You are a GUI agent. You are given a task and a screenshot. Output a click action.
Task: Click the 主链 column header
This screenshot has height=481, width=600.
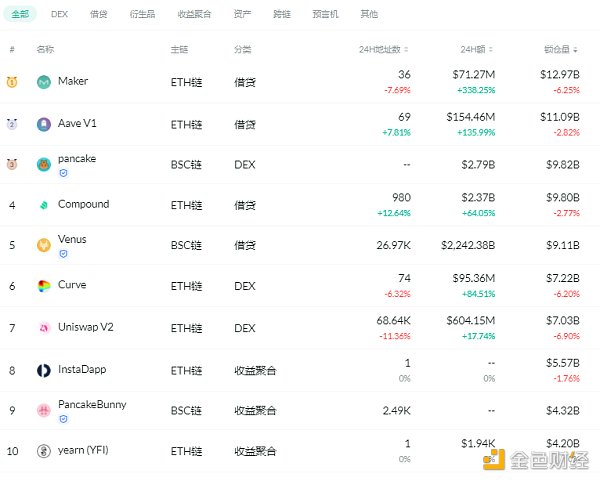click(179, 49)
